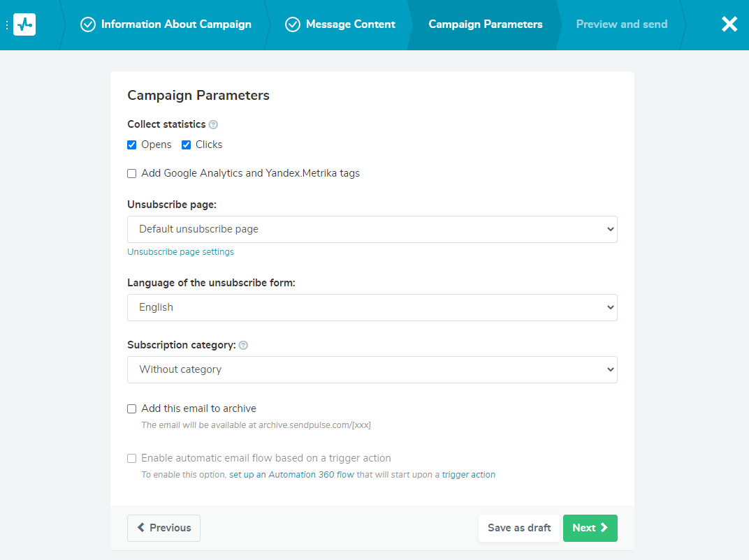The width and height of the screenshot is (749, 560).
Task: Expand the unsubscribe form language dropdown
Action: [372, 307]
